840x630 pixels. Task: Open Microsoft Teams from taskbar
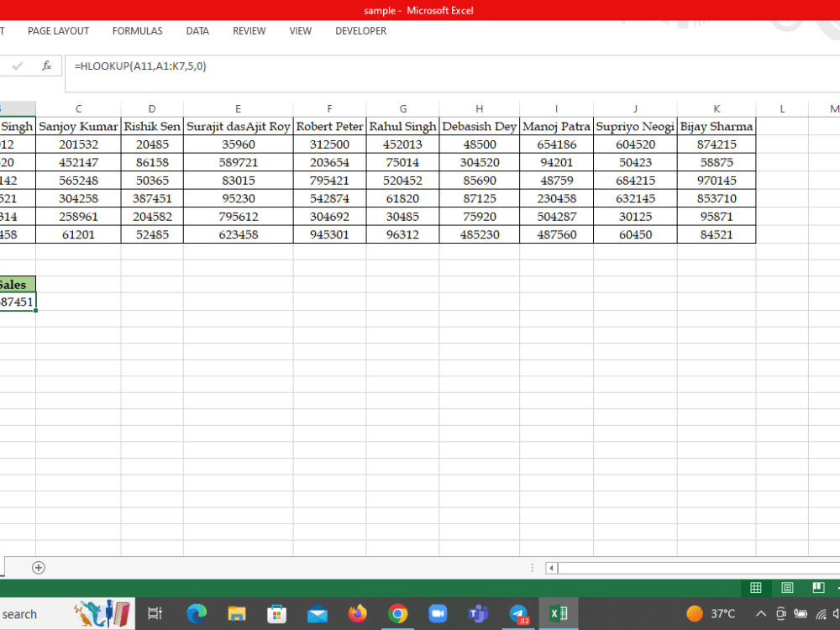(x=478, y=613)
